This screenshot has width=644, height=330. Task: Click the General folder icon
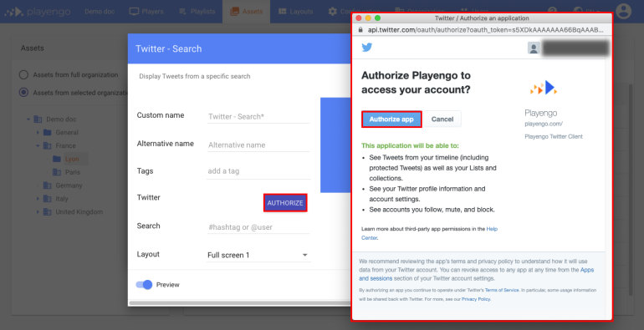tap(47, 133)
